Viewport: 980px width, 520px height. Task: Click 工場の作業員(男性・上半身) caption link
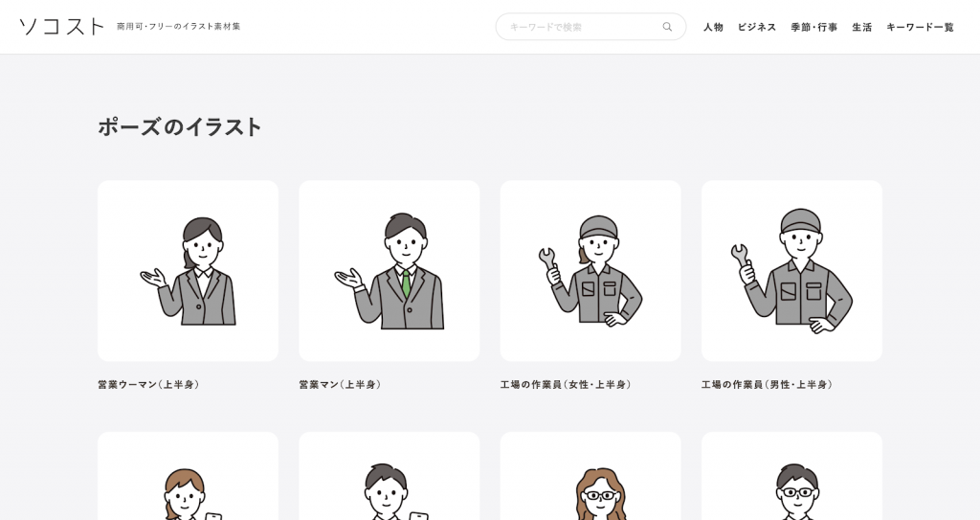[767, 385]
